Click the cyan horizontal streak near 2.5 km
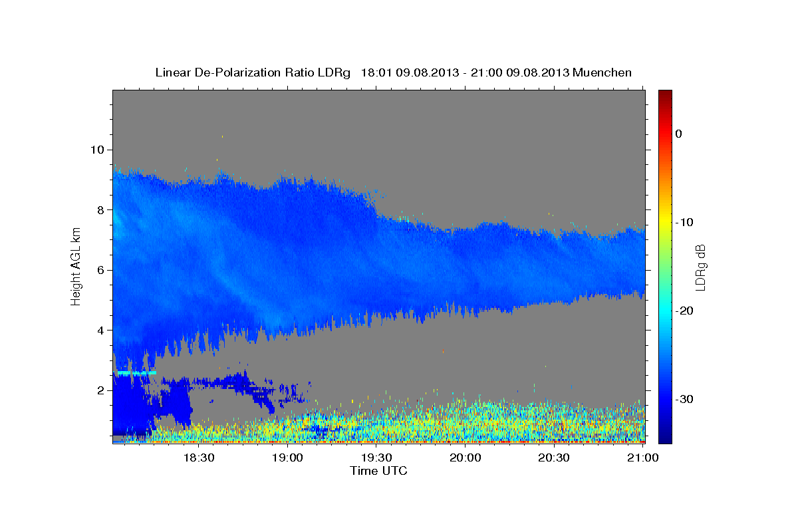 point(136,373)
